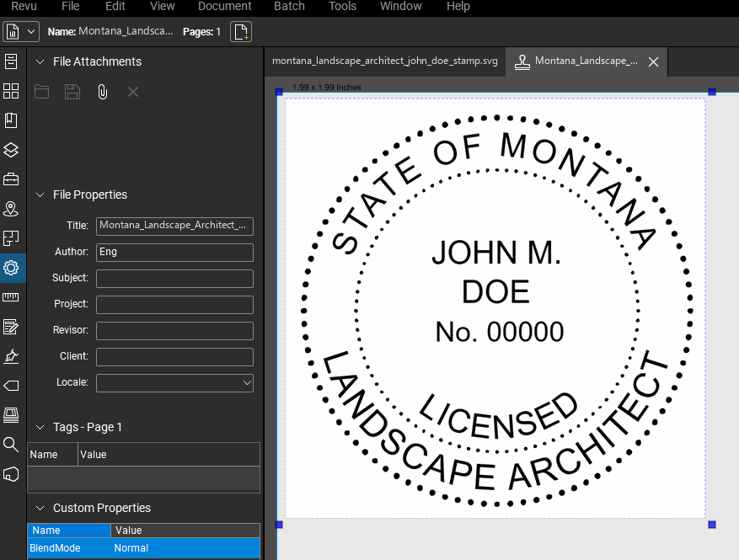Click the delete attachment X icon
This screenshot has width=739, height=560.
tap(133, 92)
